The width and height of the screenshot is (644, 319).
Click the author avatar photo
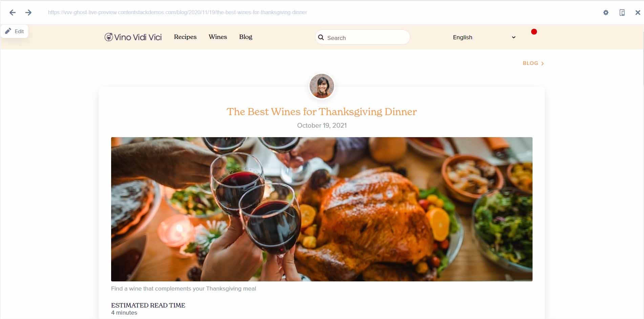(x=322, y=86)
